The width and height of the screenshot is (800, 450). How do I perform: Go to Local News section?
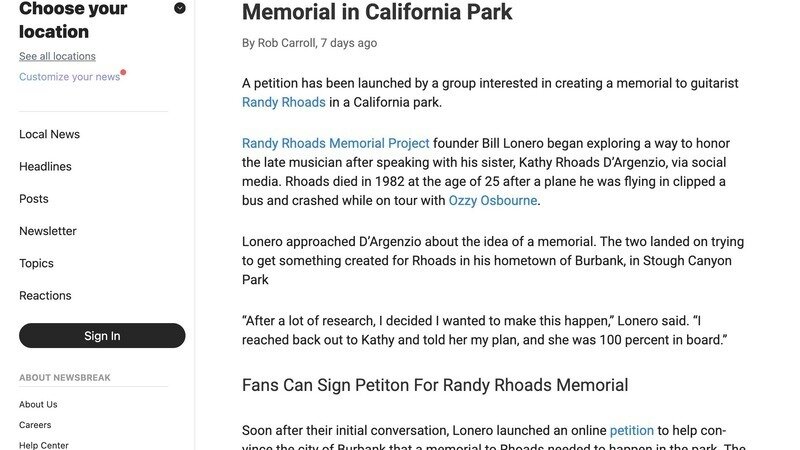tap(49, 134)
